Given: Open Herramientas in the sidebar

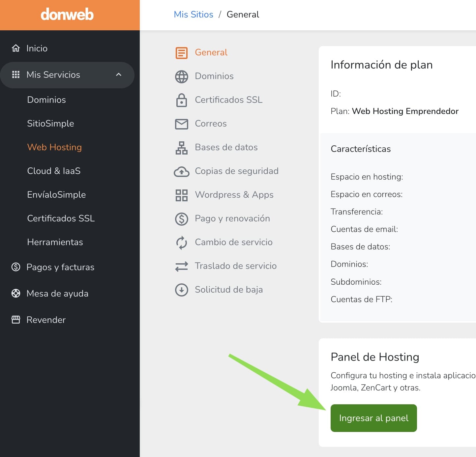Looking at the screenshot, I should [55, 242].
